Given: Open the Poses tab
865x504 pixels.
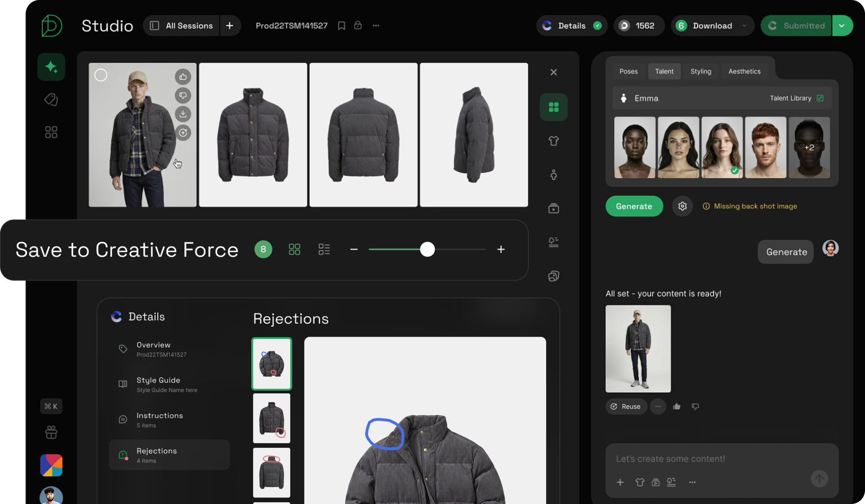Looking at the screenshot, I should click(628, 71).
